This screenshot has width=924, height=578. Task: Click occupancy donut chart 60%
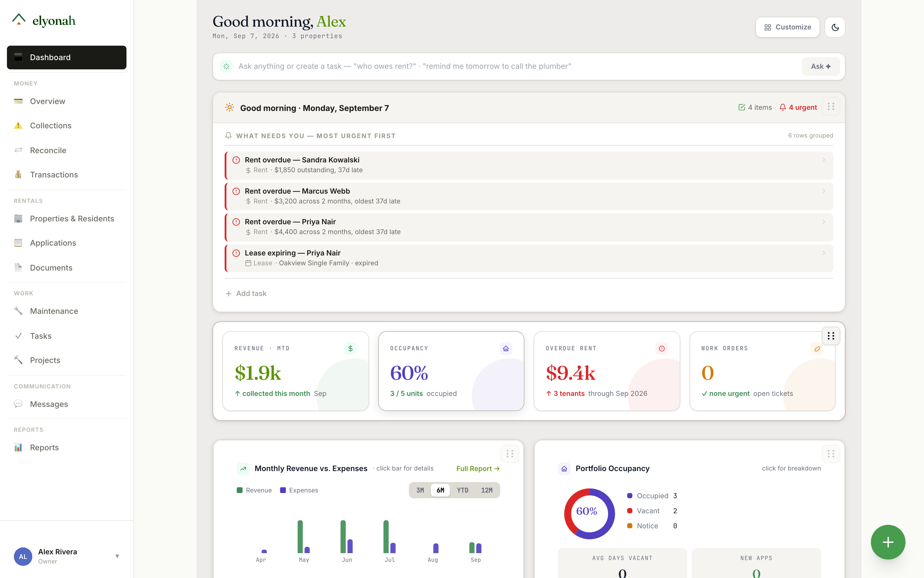[x=589, y=513]
